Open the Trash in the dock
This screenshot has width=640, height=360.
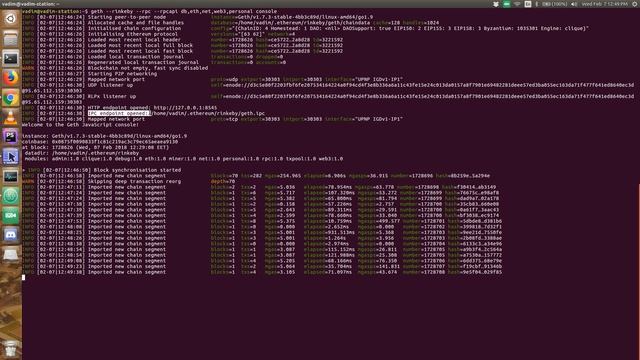click(x=11, y=349)
